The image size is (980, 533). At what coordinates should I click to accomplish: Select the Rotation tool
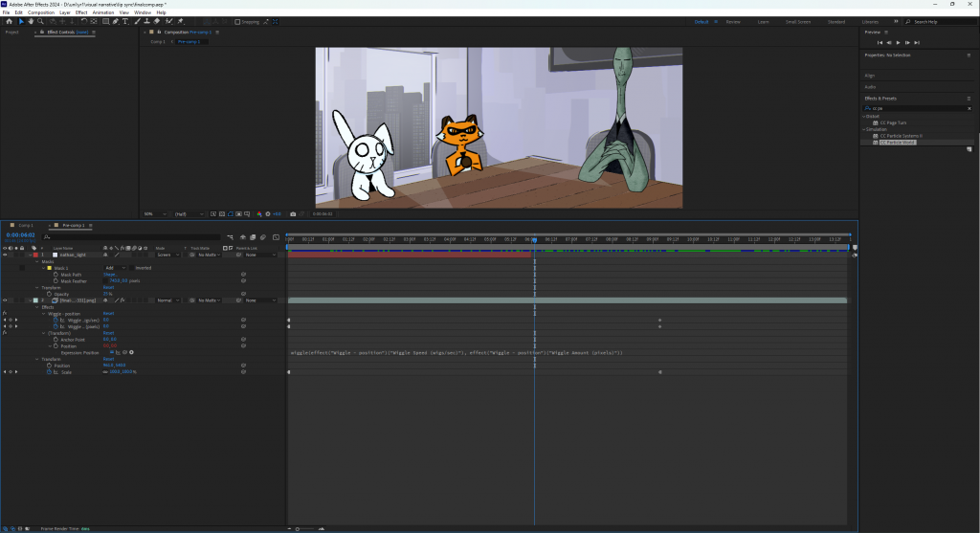point(84,21)
